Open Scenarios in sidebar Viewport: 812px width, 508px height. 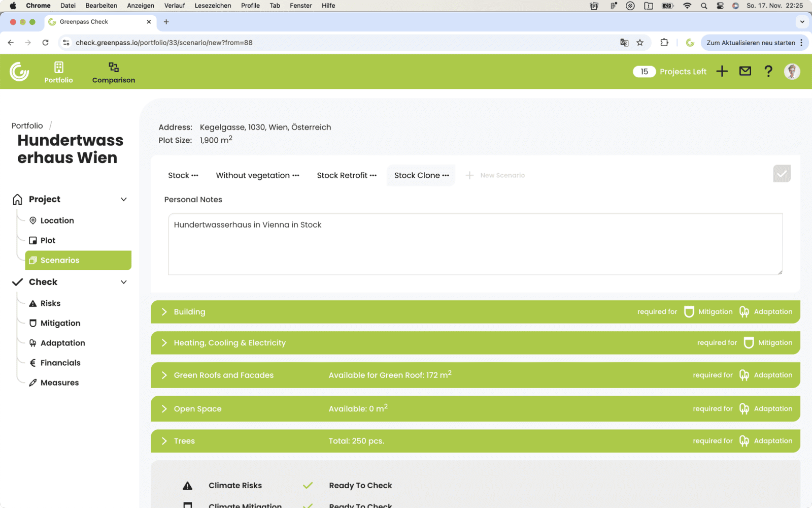(x=78, y=260)
